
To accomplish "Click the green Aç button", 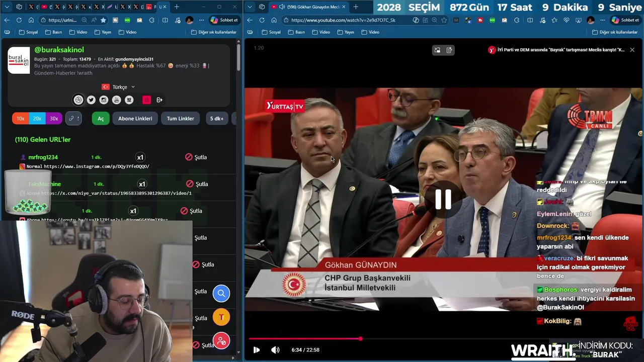I will tap(101, 119).
